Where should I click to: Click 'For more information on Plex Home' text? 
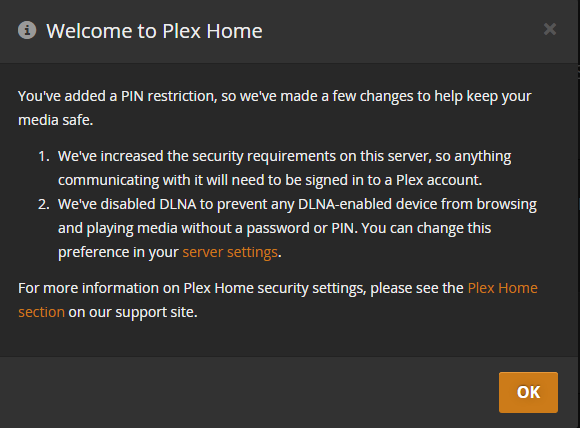click(x=136, y=288)
